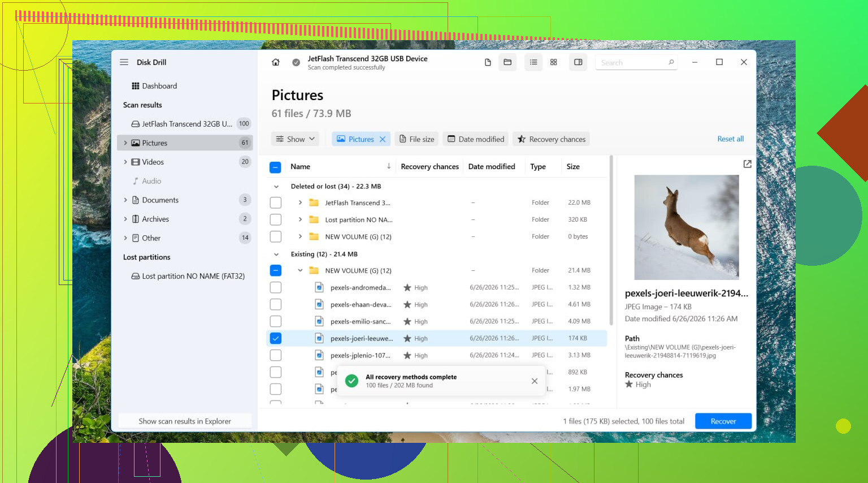The image size is (868, 483).
Task: Click into the Search field
Action: [x=636, y=62]
